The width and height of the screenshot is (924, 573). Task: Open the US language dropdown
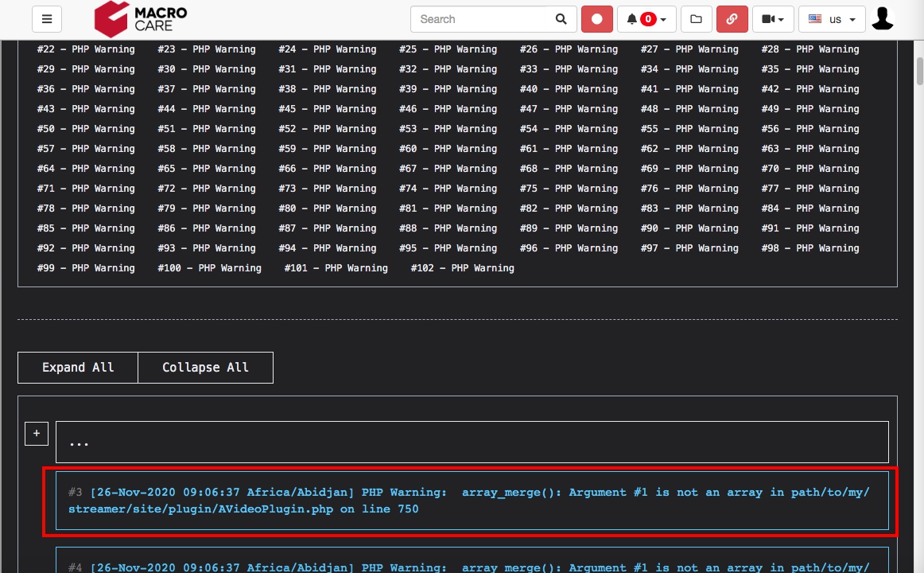point(832,18)
